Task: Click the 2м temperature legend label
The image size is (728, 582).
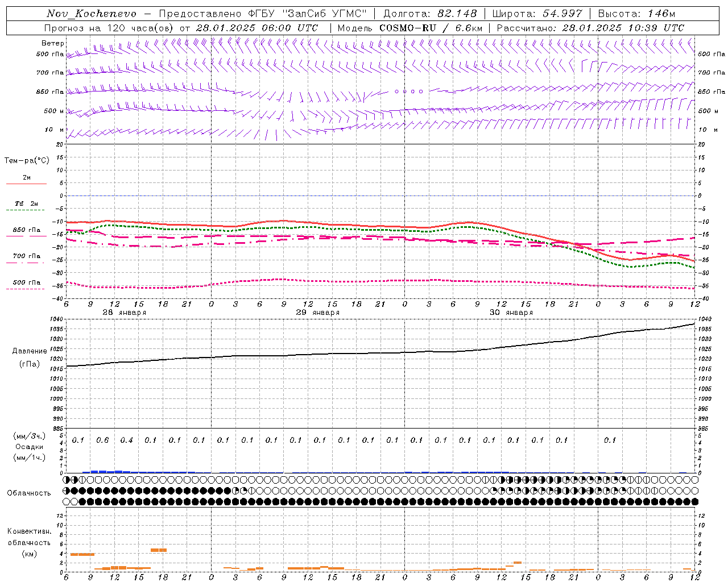Action: (x=27, y=178)
